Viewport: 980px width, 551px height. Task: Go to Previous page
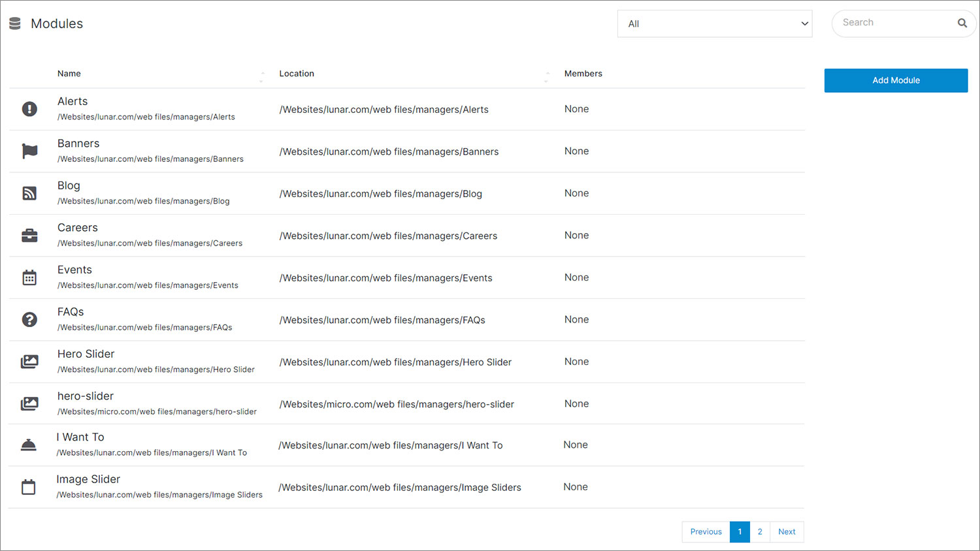click(706, 532)
